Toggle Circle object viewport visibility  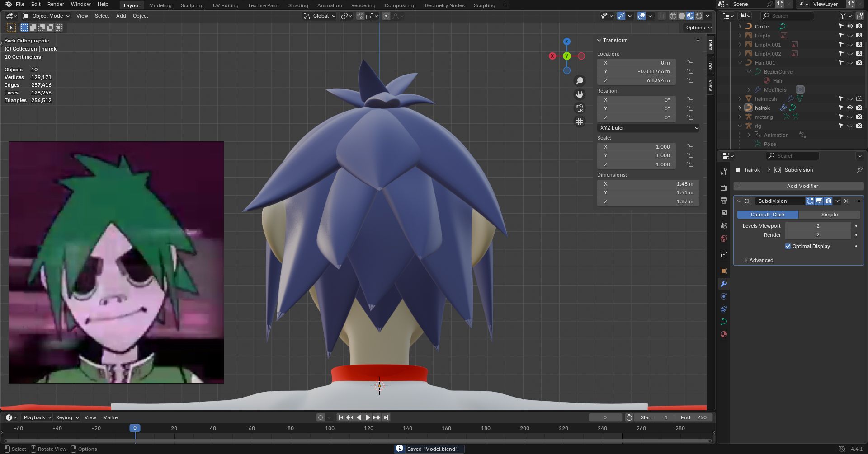850,27
